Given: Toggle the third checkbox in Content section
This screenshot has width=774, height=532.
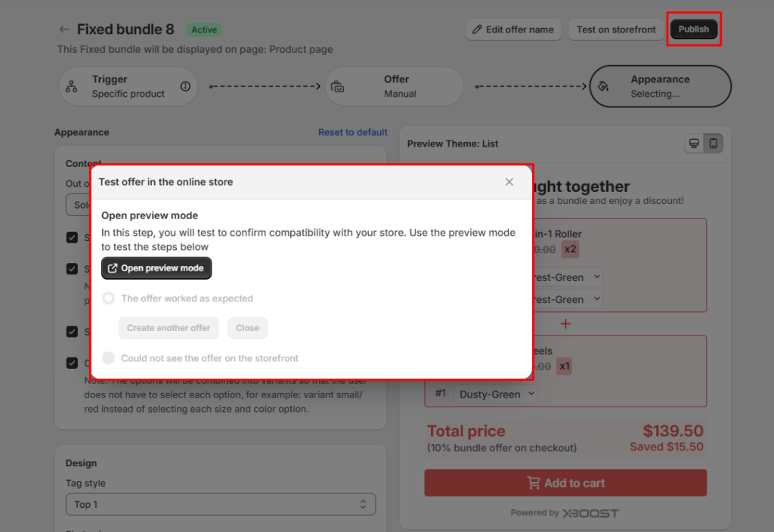Looking at the screenshot, I should coord(72,332).
